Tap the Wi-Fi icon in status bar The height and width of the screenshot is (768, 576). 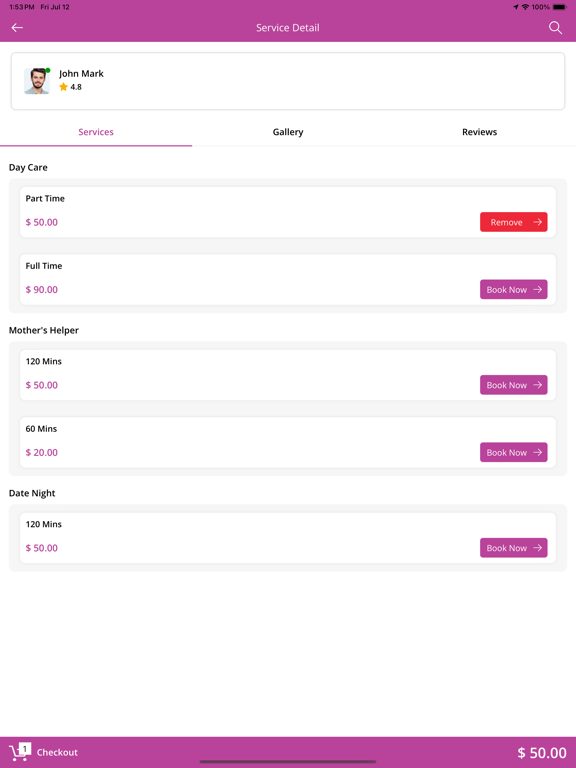[x=525, y=7]
